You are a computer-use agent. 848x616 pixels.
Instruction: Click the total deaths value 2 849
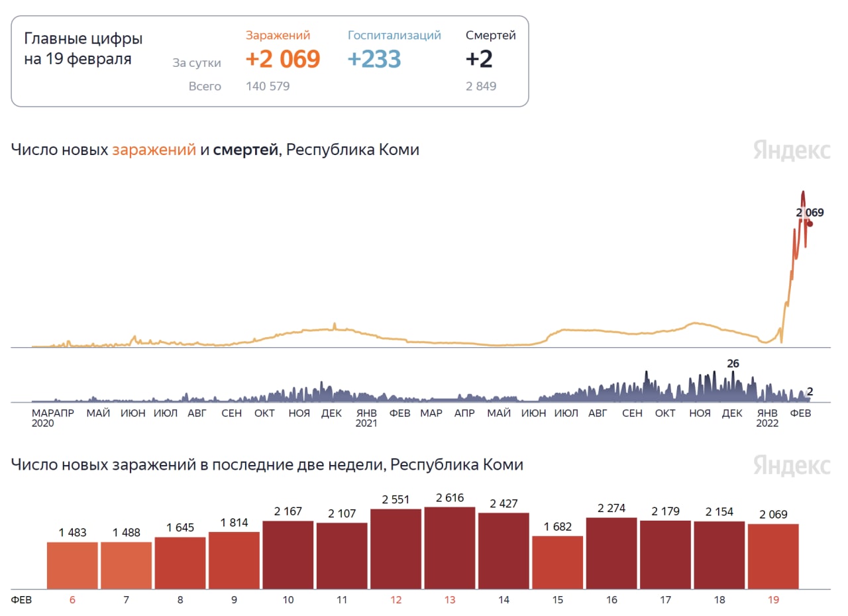481,86
